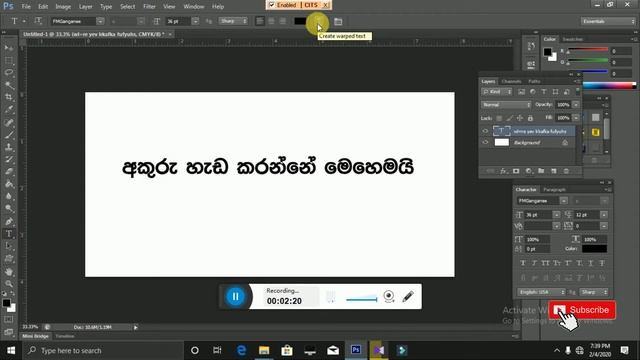Open the font family dropdown in Character panel
Image resolution: width=640 pixels, height=360 pixels.
click(563, 201)
